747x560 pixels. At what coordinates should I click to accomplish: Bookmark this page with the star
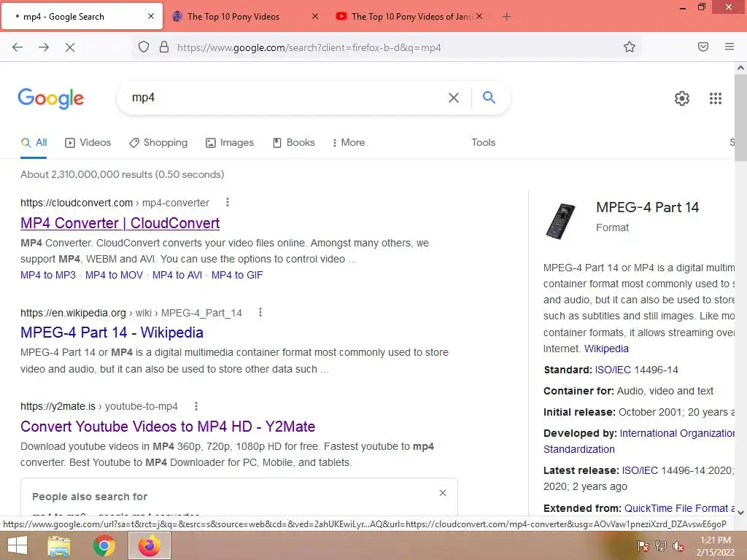coord(630,47)
